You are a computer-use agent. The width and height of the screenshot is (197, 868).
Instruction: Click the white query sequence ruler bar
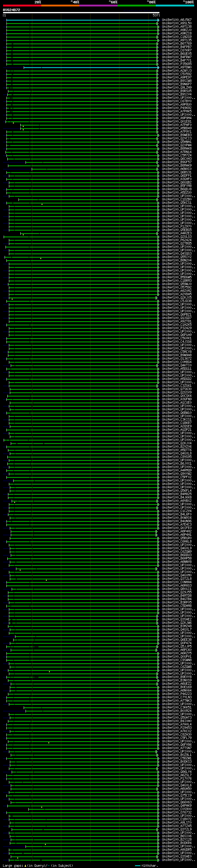81,13
